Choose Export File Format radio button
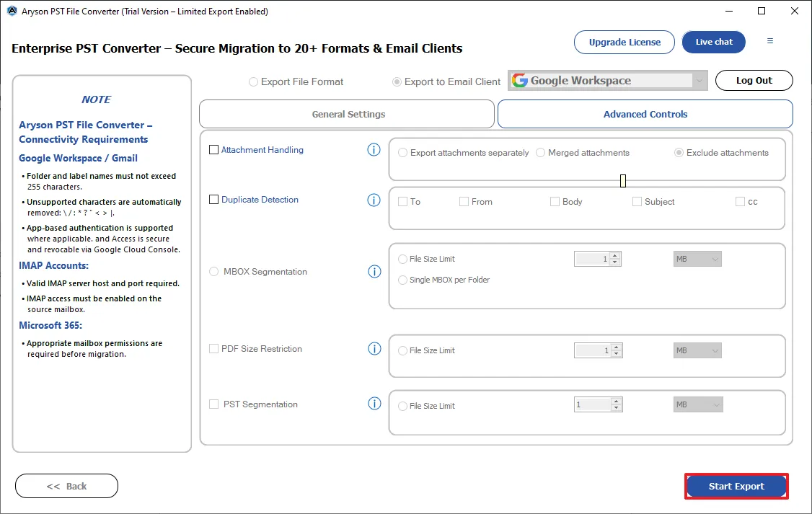This screenshot has height=514, width=812. (253, 81)
